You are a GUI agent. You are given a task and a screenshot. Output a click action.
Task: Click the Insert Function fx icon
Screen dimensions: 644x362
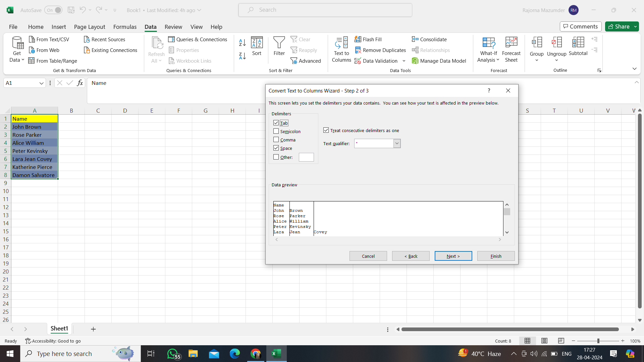click(x=80, y=83)
